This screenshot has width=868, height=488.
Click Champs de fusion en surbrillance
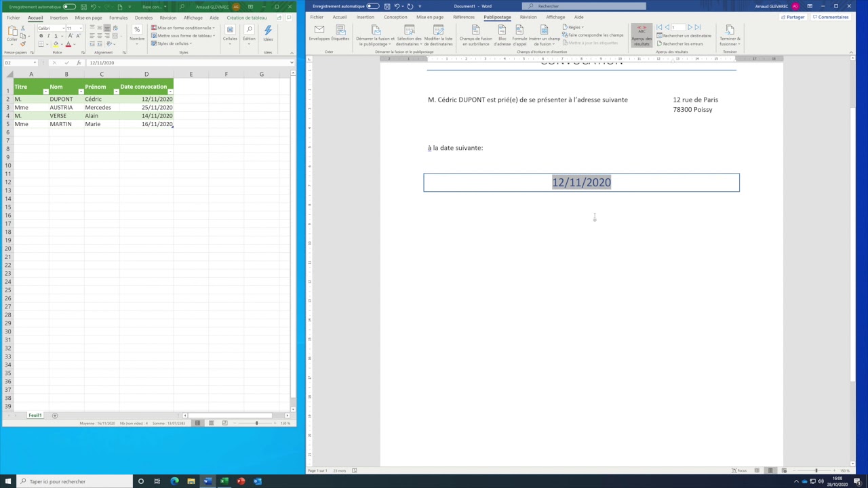click(475, 35)
